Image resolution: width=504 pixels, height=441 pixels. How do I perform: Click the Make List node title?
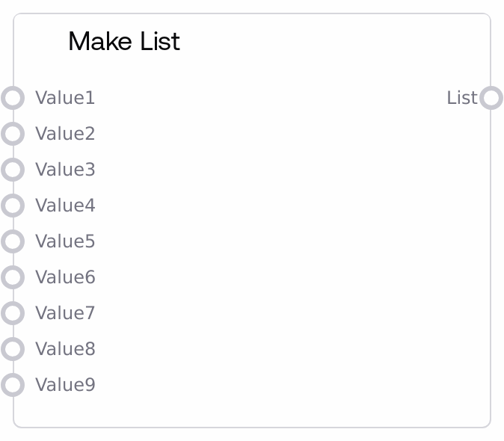pyautogui.click(x=124, y=41)
